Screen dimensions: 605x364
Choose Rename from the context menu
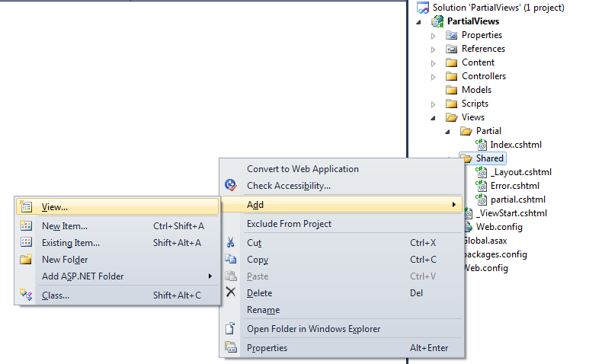pyautogui.click(x=342, y=310)
